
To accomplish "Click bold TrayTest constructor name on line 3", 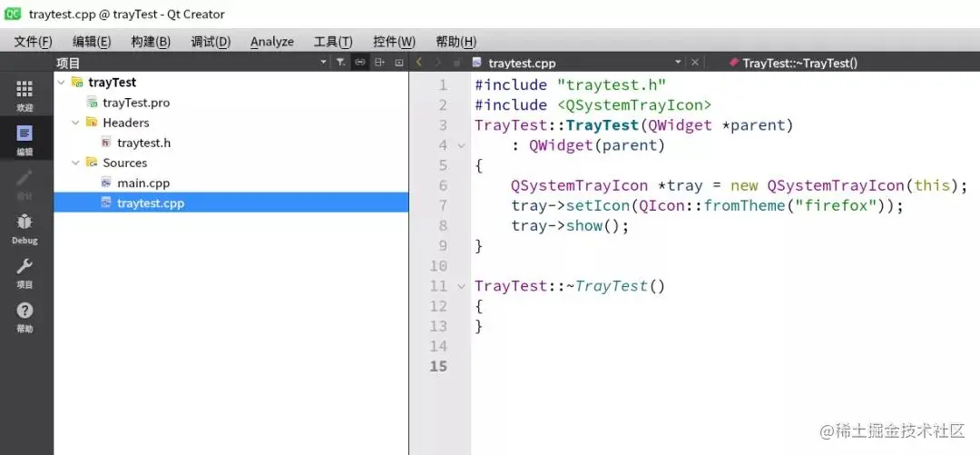I will [602, 124].
